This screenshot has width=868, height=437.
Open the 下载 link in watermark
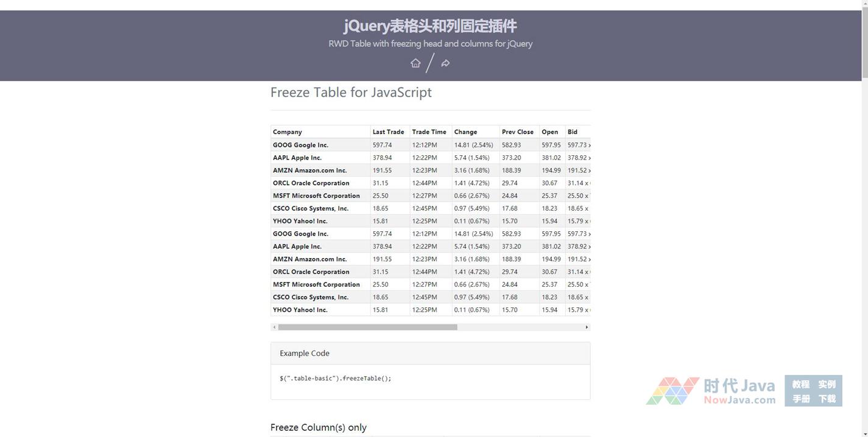point(827,399)
